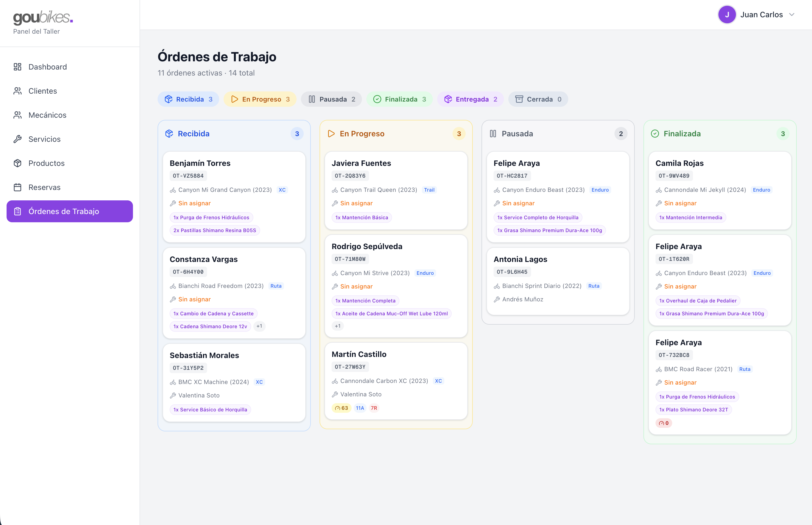This screenshot has height=525, width=812.
Task: Click the play icon in En Progreso column header
Action: [x=331, y=134]
